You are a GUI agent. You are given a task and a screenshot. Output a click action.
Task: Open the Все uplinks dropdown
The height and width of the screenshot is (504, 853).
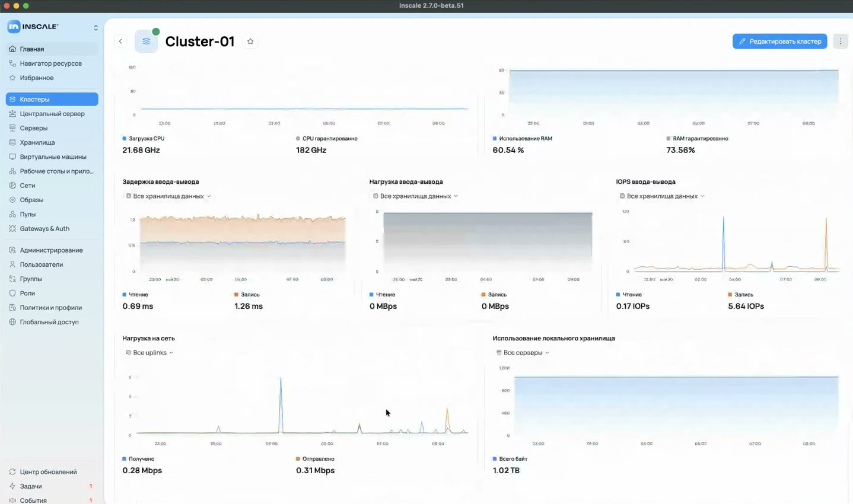point(149,353)
